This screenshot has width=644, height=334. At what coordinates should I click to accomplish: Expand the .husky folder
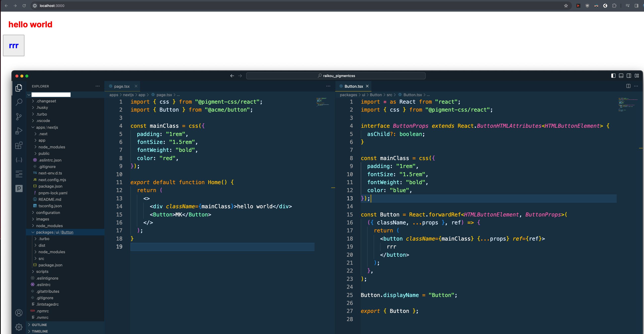[x=65, y=108]
